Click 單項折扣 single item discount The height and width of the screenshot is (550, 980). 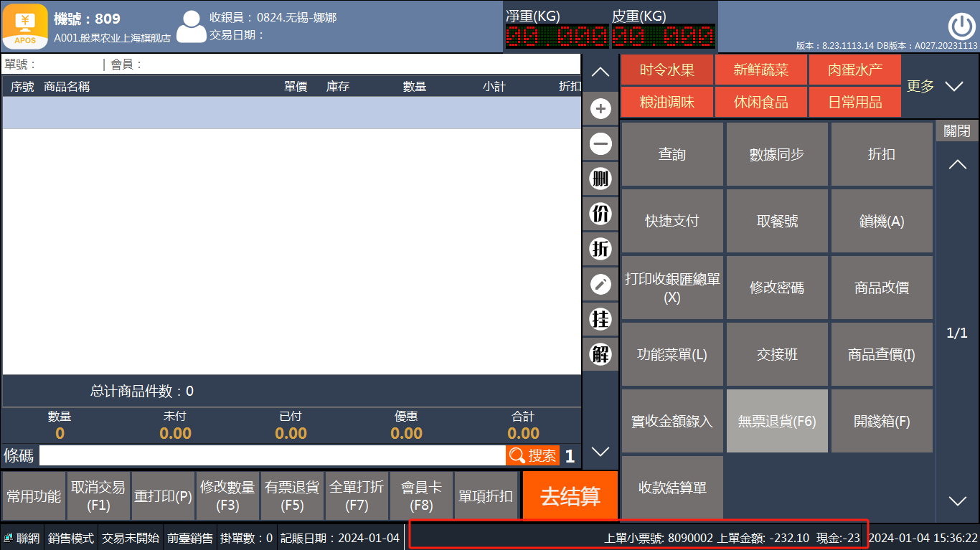[x=486, y=496]
